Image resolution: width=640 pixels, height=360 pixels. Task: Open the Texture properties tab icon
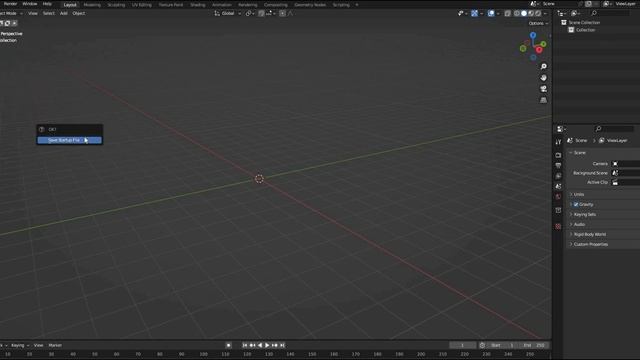click(558, 226)
